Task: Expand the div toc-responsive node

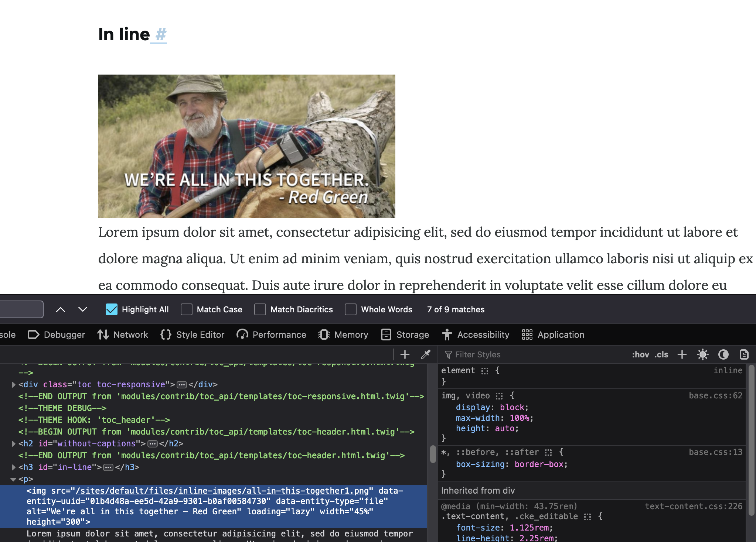Action: (x=14, y=385)
